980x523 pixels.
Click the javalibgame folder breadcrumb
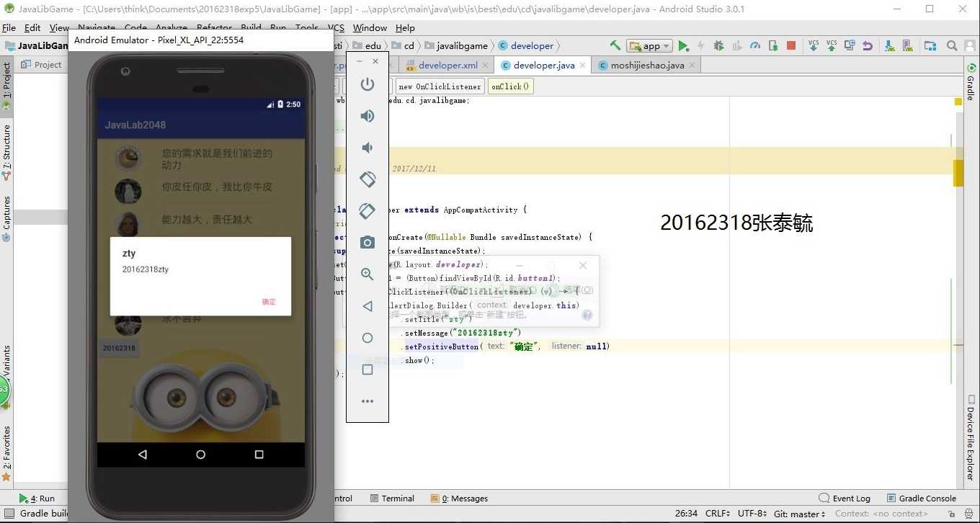point(456,45)
